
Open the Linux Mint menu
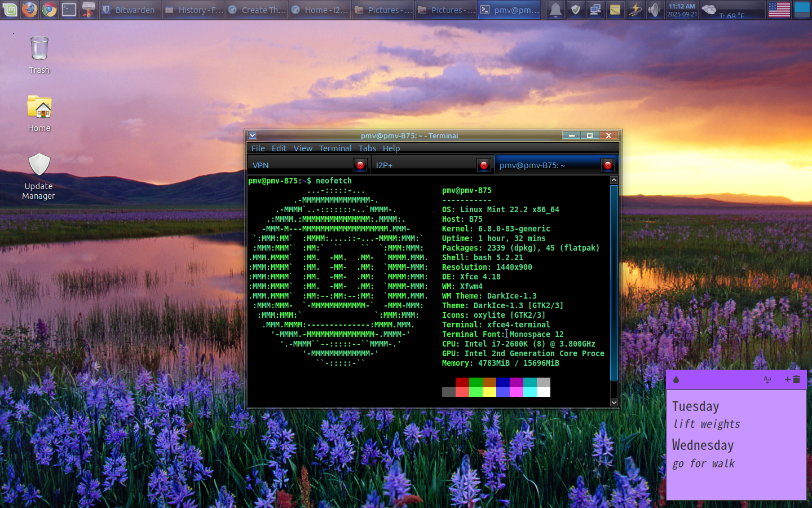coord(10,10)
